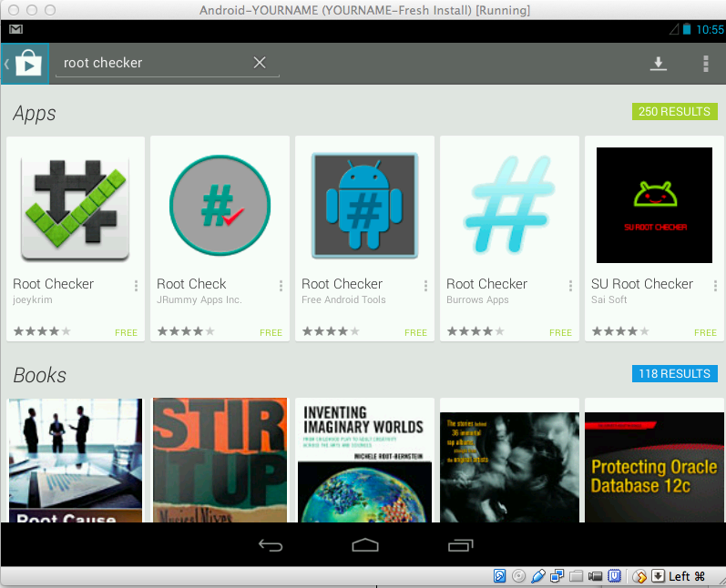Open Burrows Apps Root Checker icon
726x588 pixels.
pos(509,205)
